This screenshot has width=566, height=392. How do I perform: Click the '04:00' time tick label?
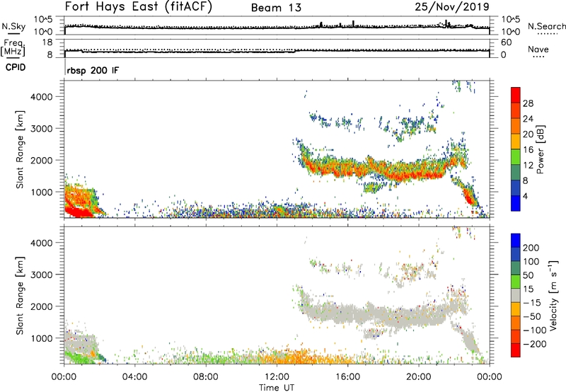tap(134, 376)
